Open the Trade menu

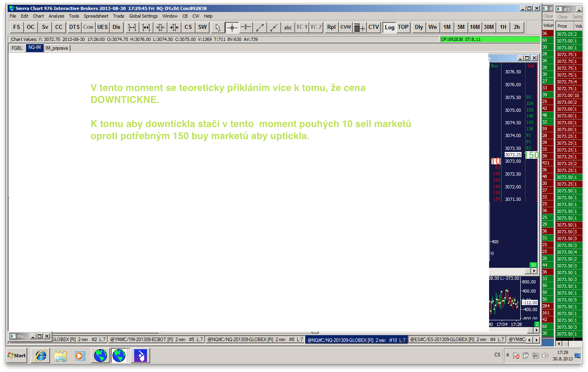click(x=119, y=16)
